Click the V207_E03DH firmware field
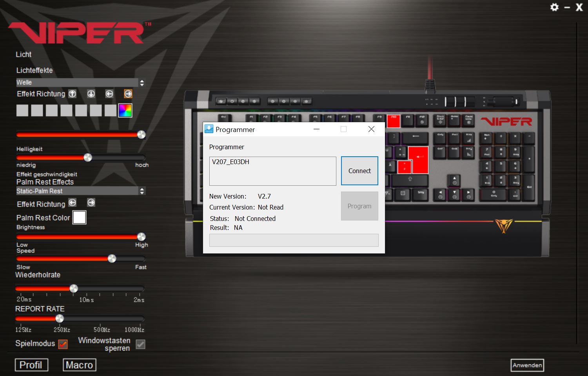Viewport: 588px width, 376px height. pyautogui.click(x=272, y=171)
